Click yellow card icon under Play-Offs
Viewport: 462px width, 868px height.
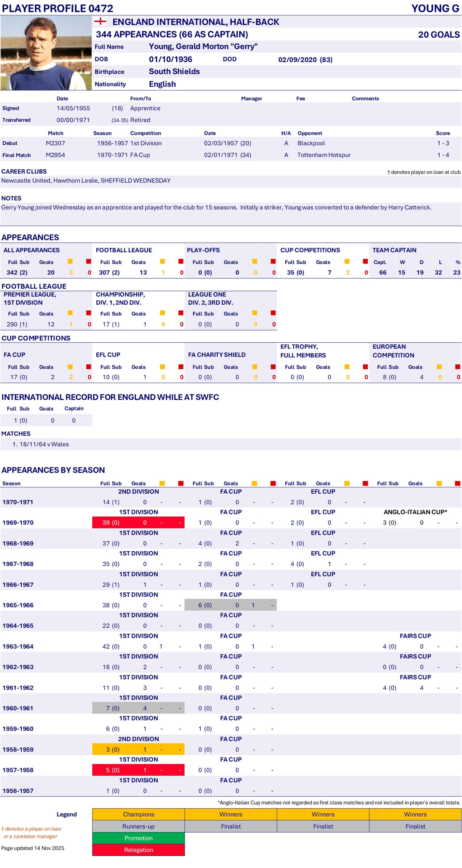[x=255, y=262]
